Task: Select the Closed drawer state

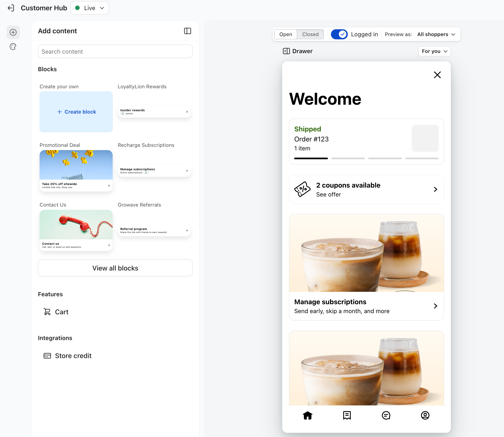Action: tap(310, 34)
